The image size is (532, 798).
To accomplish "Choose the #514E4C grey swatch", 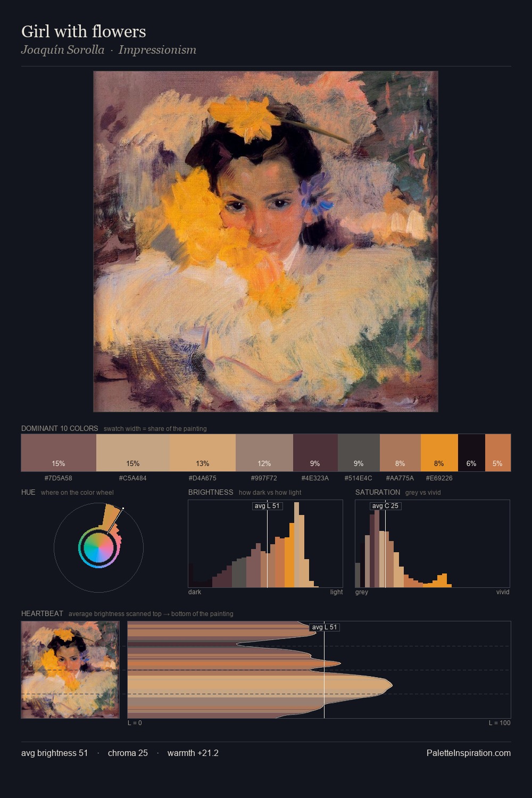I will [359, 453].
